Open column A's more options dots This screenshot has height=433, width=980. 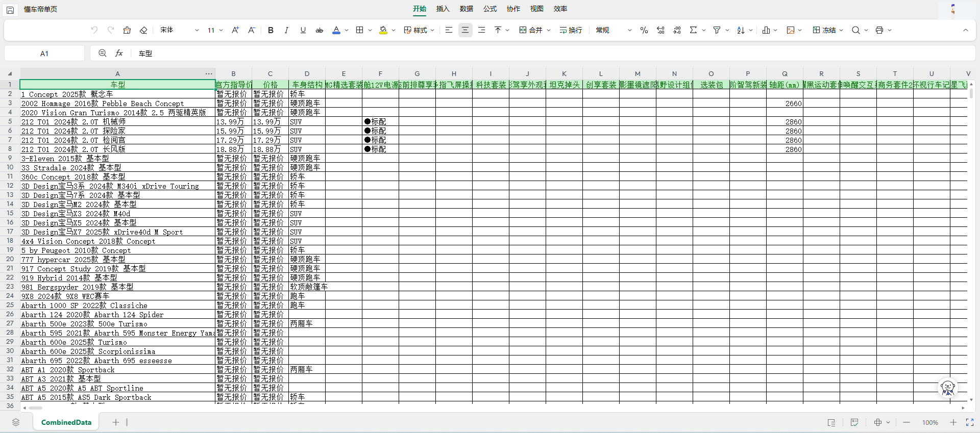point(209,73)
